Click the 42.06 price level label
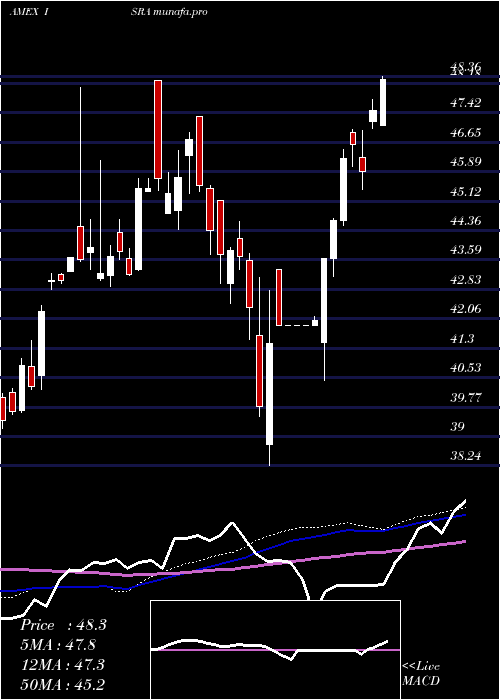 [466, 308]
